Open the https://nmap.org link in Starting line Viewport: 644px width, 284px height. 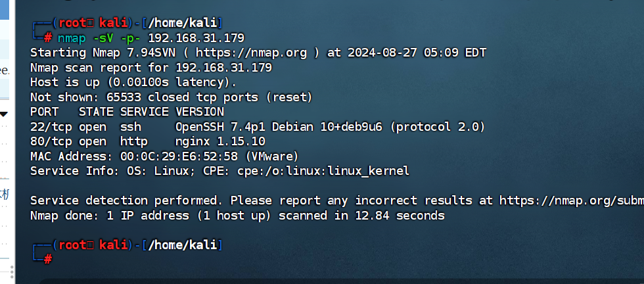[251, 53]
